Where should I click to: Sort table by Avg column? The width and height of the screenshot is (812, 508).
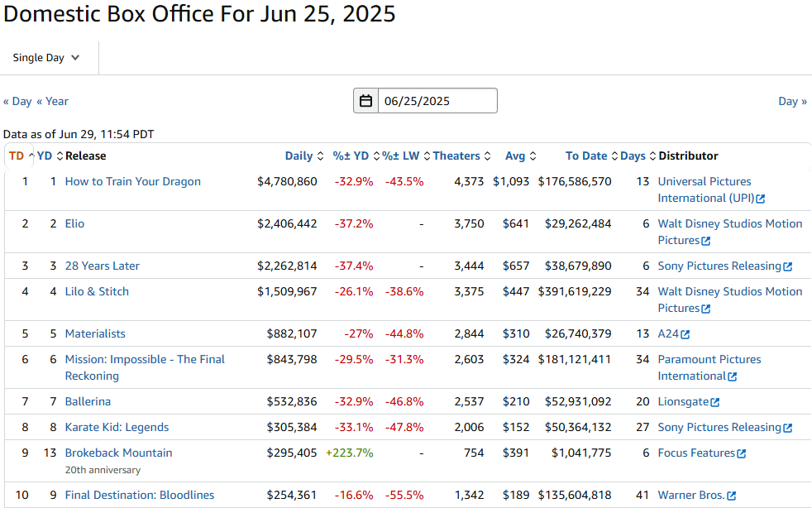[520, 156]
